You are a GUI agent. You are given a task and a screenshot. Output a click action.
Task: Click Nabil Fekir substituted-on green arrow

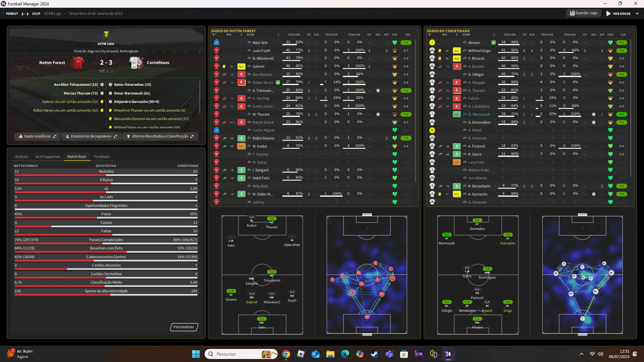(x=241, y=178)
